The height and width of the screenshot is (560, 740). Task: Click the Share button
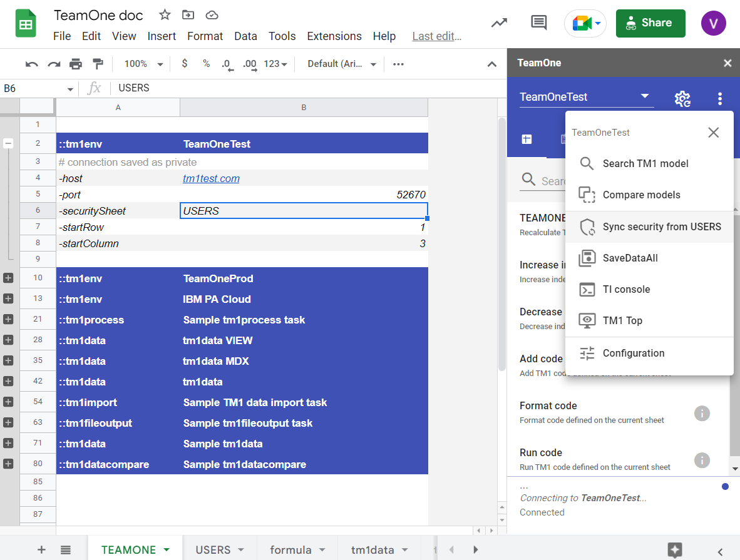coord(650,23)
